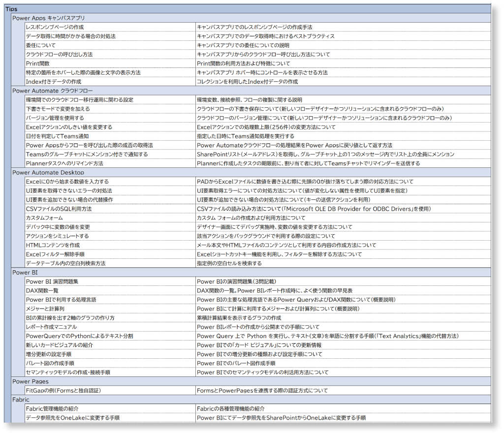Open the DAX関数一覧 tip
Viewport: 504px width, 435px height.
tap(42, 290)
